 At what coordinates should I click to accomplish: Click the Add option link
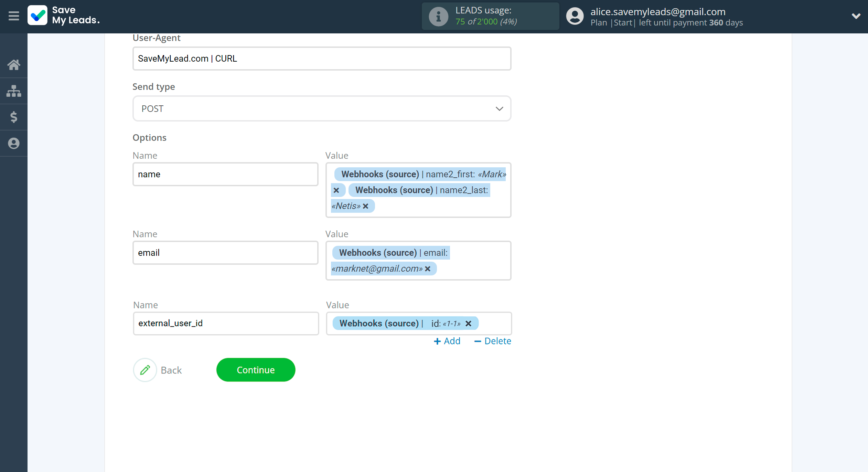447,341
